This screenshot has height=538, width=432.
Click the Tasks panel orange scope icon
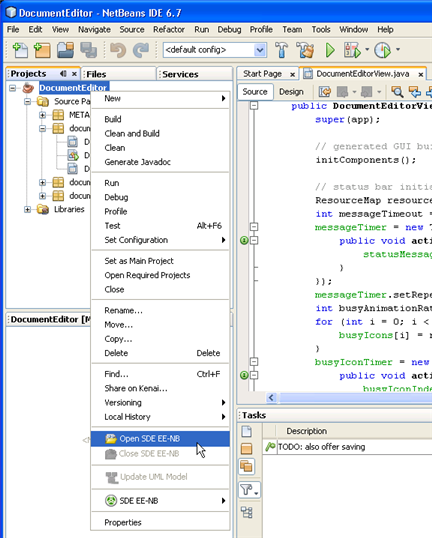(246, 448)
